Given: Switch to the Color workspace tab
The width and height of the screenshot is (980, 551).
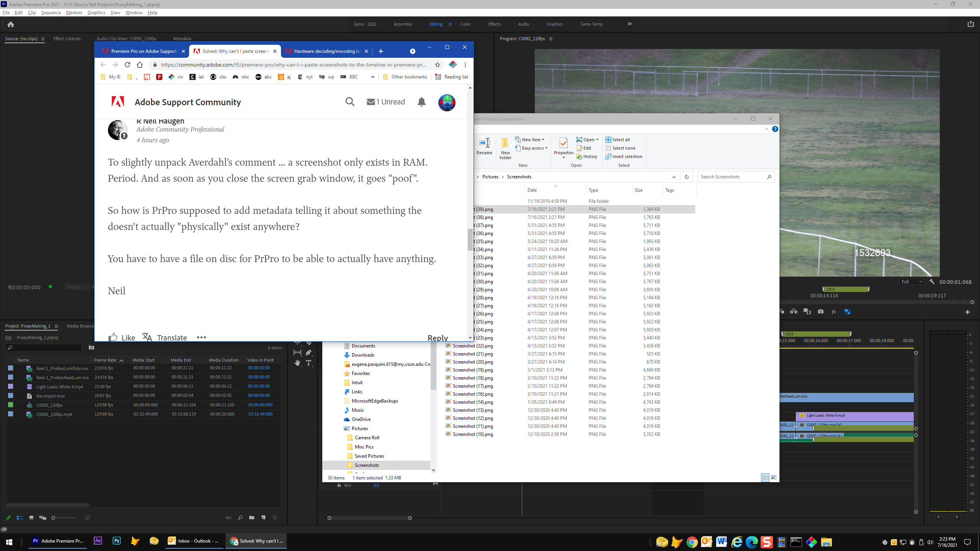Looking at the screenshot, I should (465, 24).
